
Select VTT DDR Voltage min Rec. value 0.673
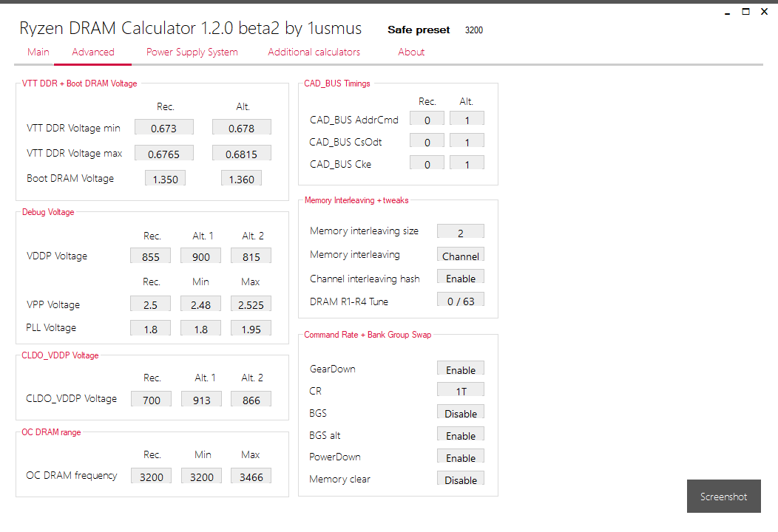pyautogui.click(x=163, y=128)
